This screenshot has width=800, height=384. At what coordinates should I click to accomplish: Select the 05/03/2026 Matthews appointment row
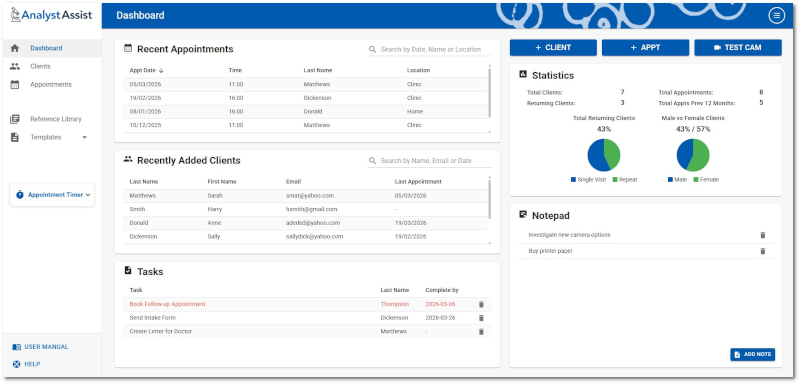(305, 84)
